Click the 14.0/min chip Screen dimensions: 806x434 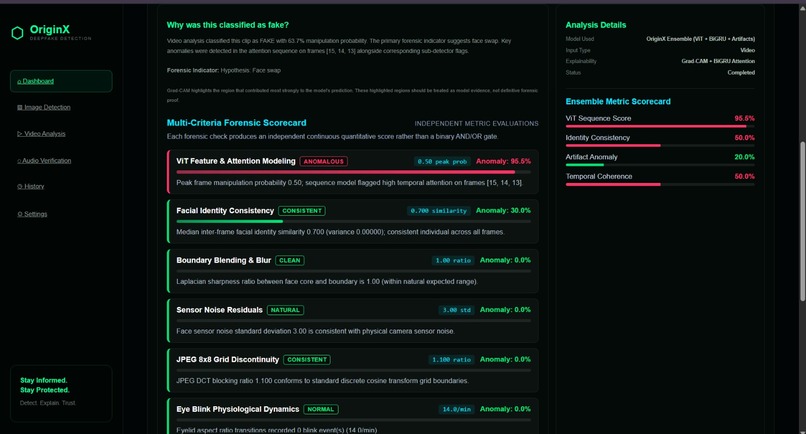click(456, 410)
